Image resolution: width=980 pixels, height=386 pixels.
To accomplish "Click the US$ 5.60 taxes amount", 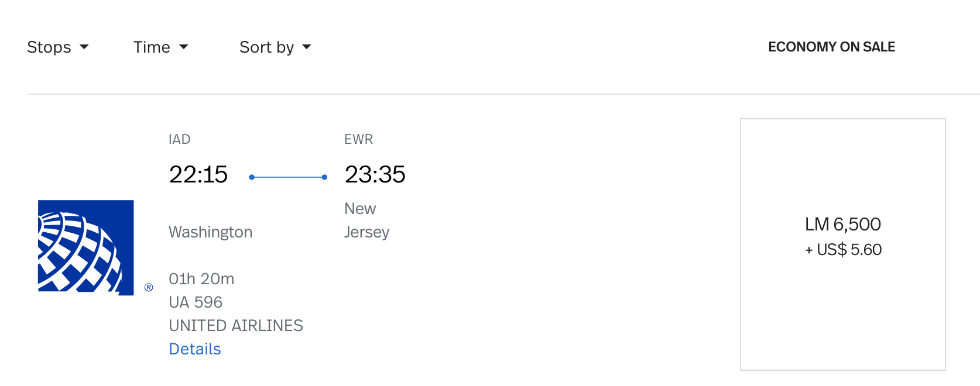I will pos(848,250).
